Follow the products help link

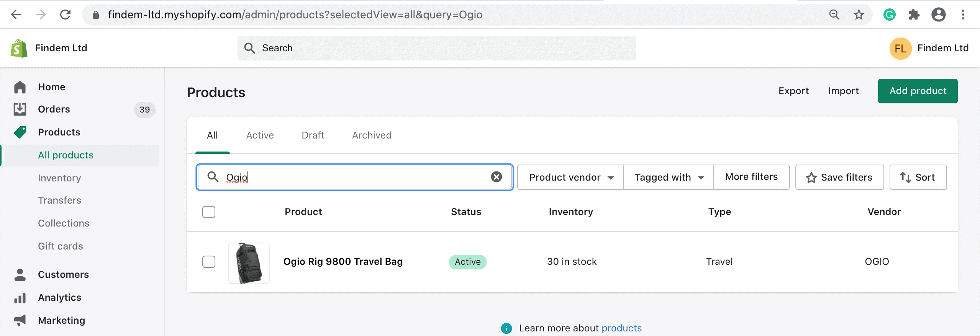tap(621, 328)
